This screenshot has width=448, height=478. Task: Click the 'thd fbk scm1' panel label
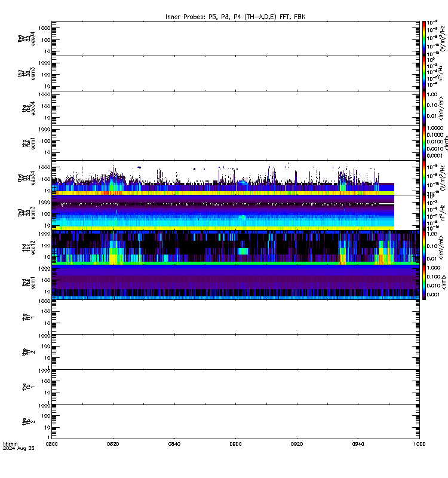click(x=29, y=283)
